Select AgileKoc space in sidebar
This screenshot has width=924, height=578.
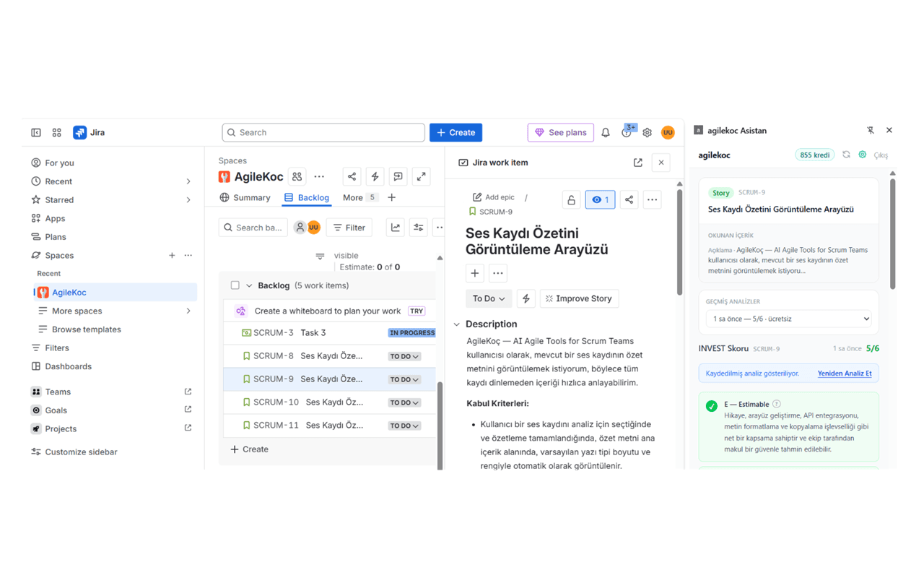[114, 293]
